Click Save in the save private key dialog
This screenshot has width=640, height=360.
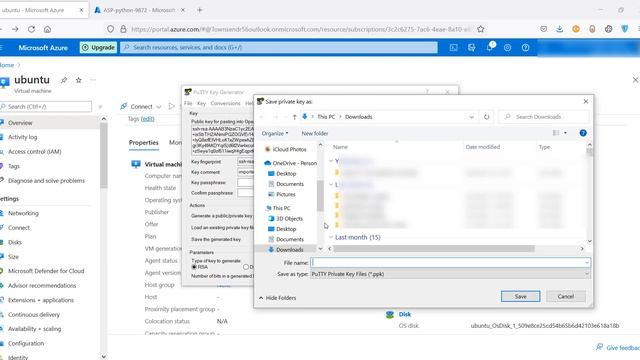pos(520,296)
